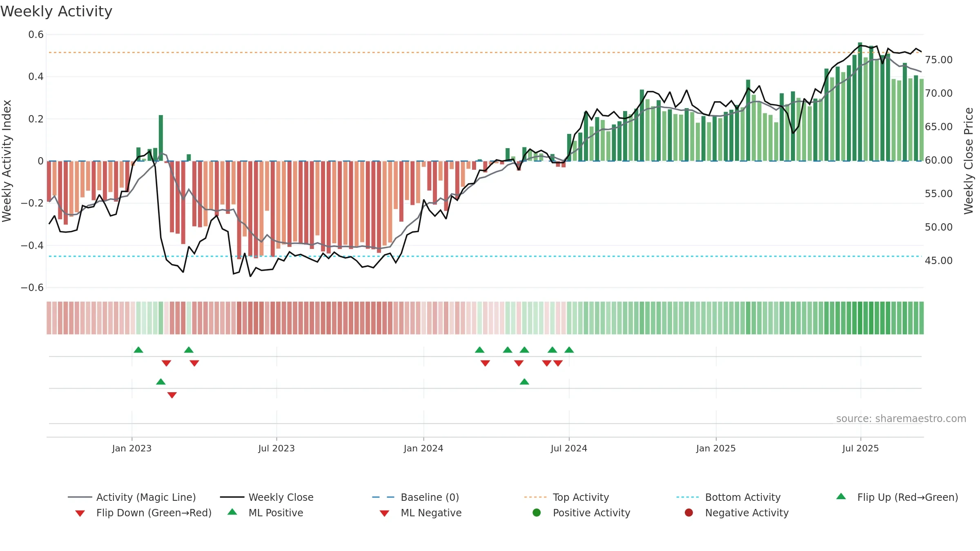Image resolution: width=980 pixels, height=551 pixels.
Task: Toggle Bottom Activity legend entry
Action: click(x=728, y=497)
